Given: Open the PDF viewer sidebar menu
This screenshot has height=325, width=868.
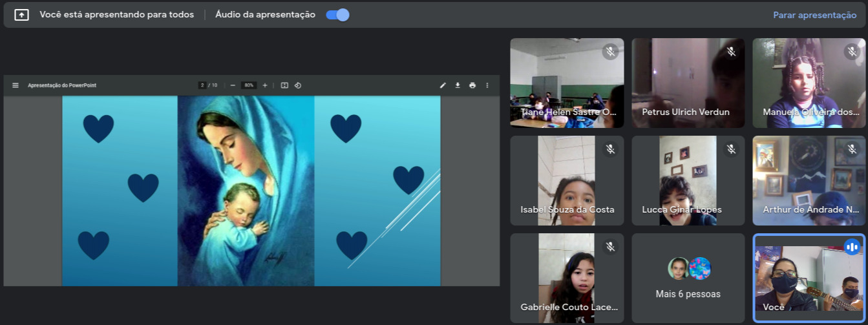Looking at the screenshot, I should pyautogui.click(x=16, y=85).
